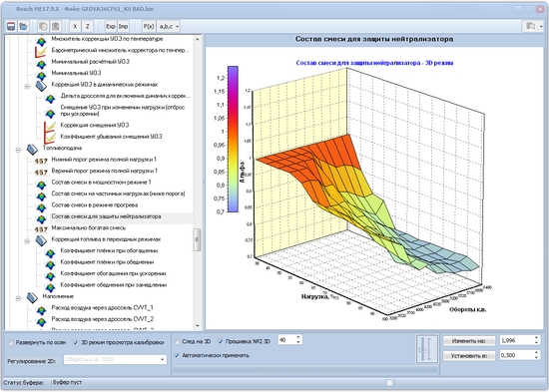Open the Регулирование 2D combo box

coord(115,359)
